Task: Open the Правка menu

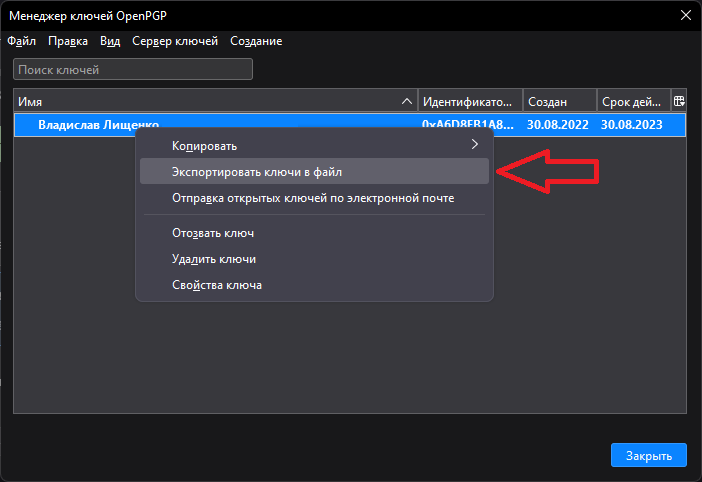Action: [68, 41]
